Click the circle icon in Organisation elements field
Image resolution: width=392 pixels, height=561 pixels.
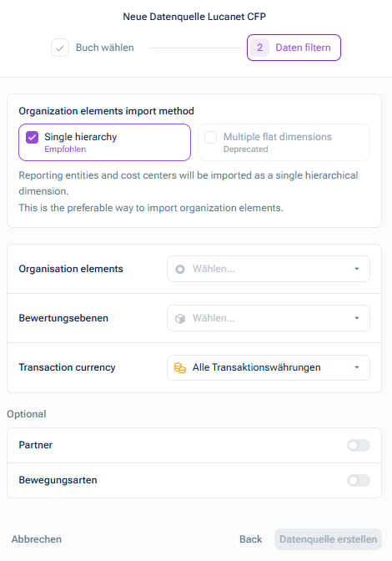click(x=180, y=269)
